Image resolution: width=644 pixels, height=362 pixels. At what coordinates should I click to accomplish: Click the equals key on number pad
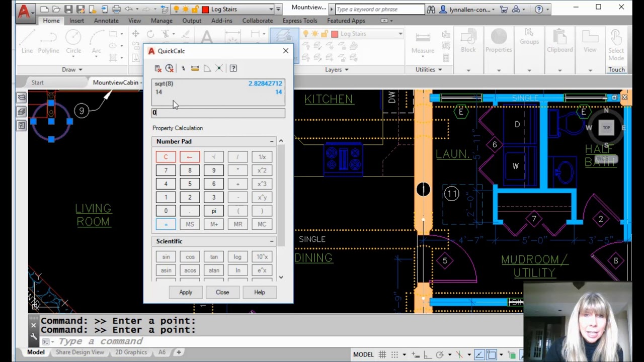click(x=166, y=224)
